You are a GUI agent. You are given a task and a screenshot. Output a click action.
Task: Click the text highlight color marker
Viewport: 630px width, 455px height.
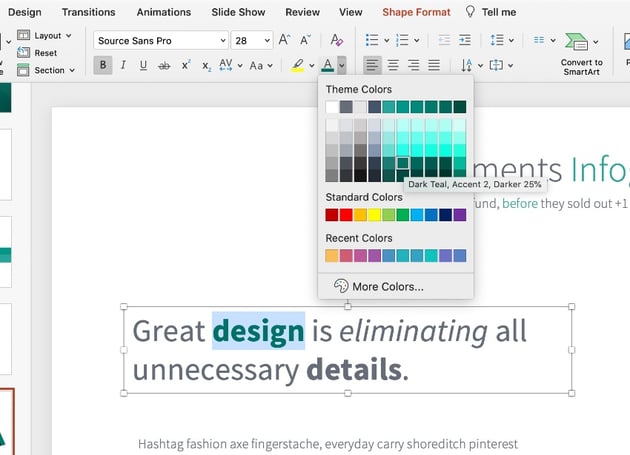[x=297, y=65]
